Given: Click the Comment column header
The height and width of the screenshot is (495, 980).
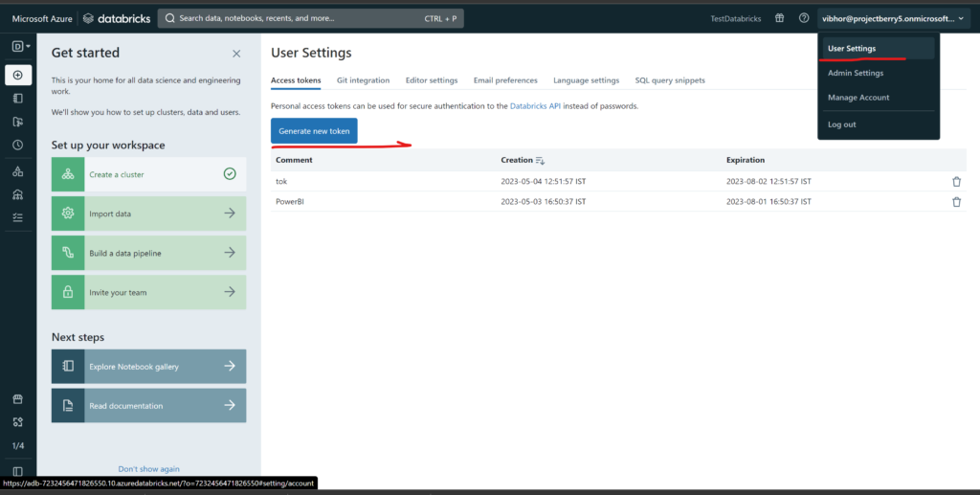Looking at the screenshot, I should [x=294, y=160].
